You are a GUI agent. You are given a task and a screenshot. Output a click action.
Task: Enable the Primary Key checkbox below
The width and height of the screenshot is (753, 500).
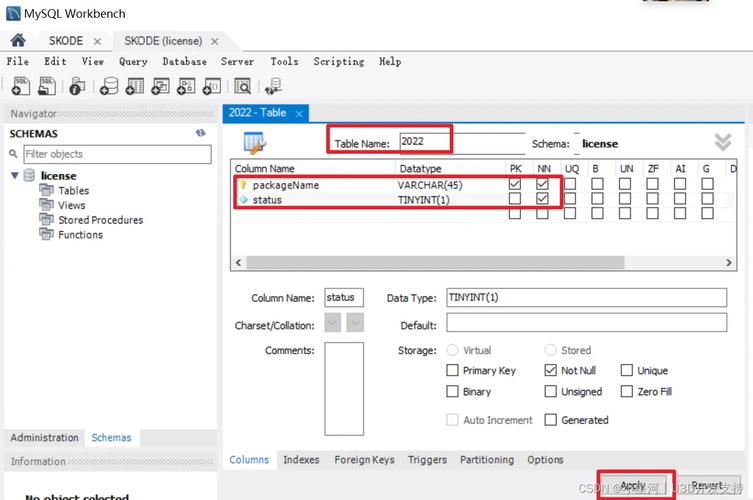pyautogui.click(x=452, y=370)
